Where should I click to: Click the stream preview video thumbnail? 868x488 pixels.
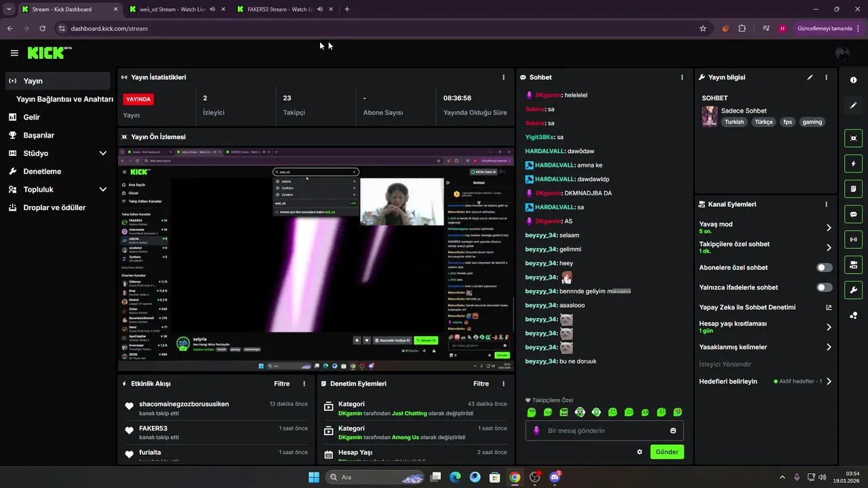click(x=316, y=259)
